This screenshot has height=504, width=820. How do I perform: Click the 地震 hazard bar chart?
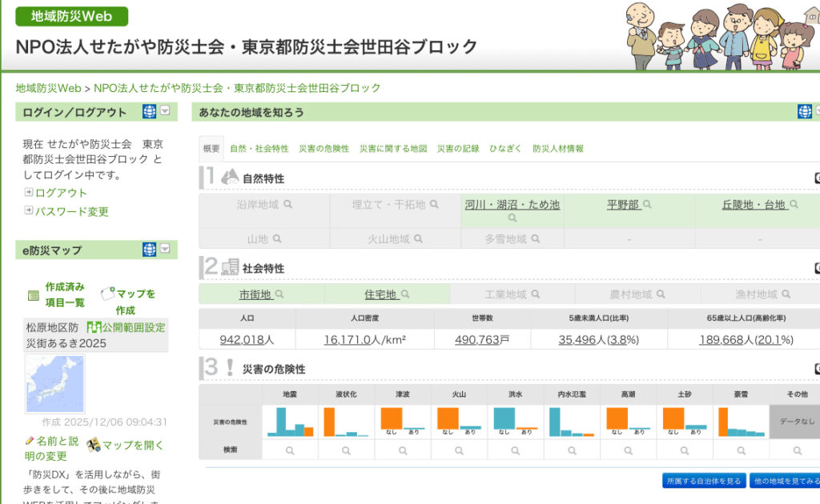(290, 422)
